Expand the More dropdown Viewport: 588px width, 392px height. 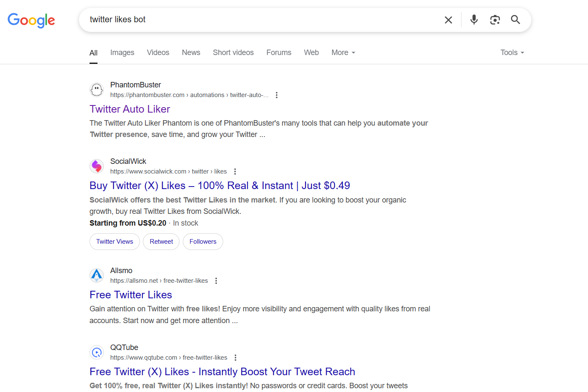[x=343, y=53]
